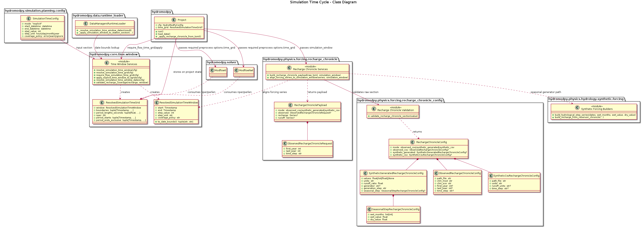Click the 'load_data()' method in Project
644x228 pixels.
(x=164, y=34)
